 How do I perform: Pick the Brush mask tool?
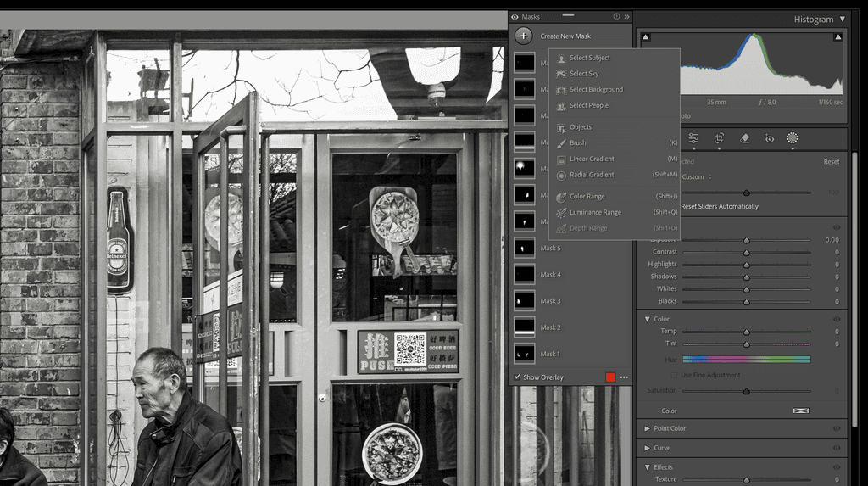pyautogui.click(x=577, y=143)
